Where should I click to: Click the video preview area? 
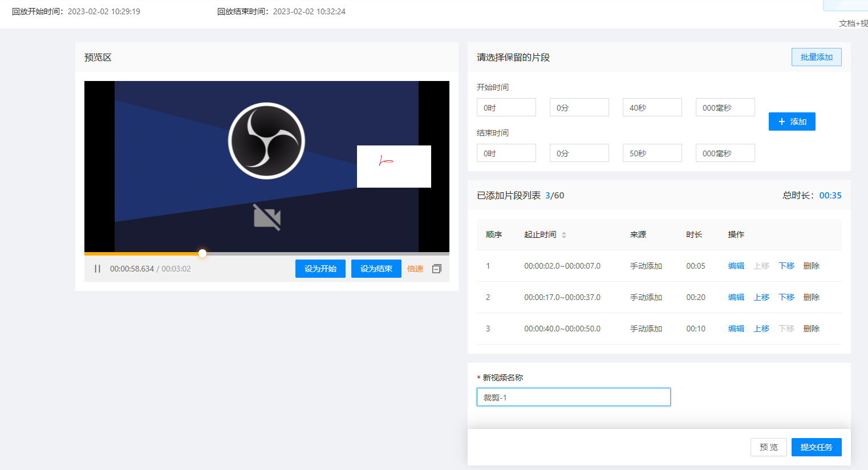coord(267,167)
